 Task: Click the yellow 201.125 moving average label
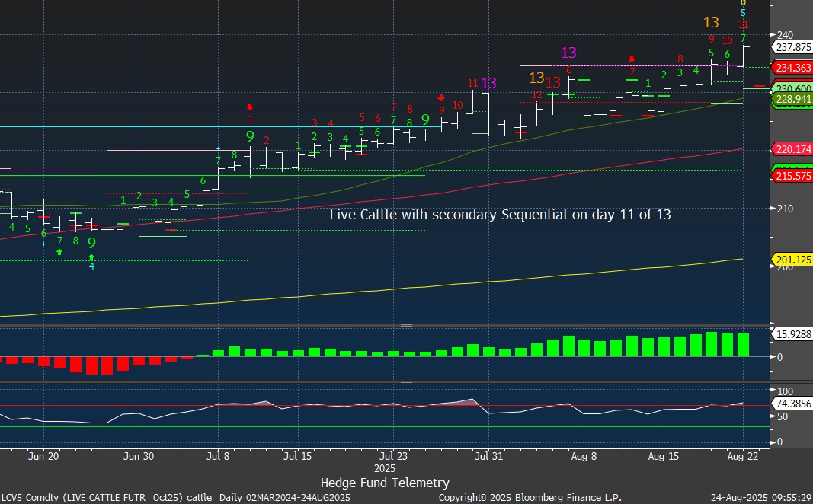[x=792, y=260]
